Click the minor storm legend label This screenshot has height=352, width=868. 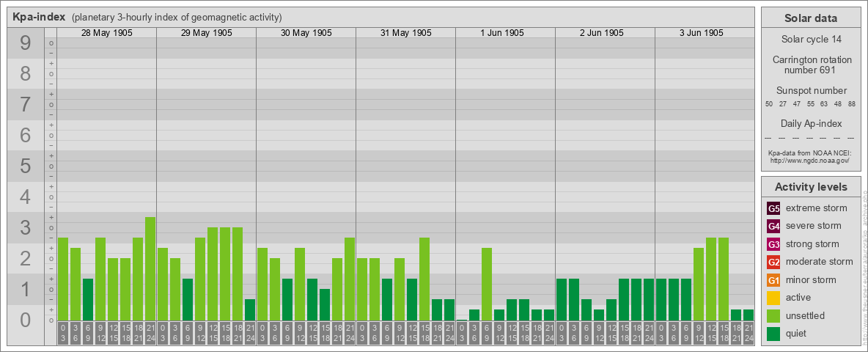811,280
